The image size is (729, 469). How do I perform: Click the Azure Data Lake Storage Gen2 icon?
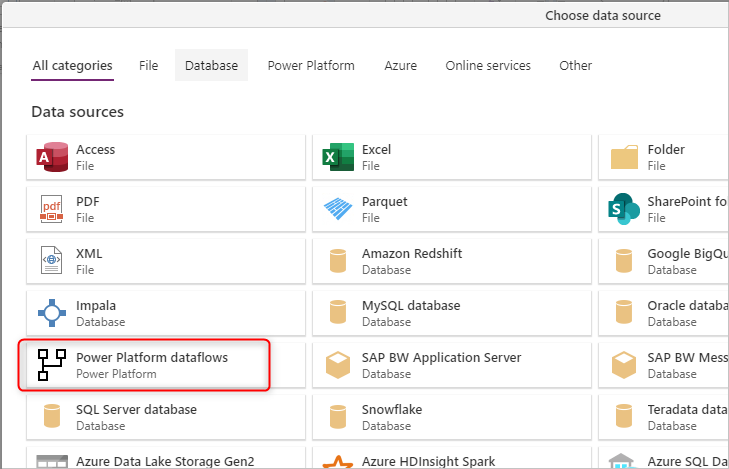pyautogui.click(x=52, y=462)
